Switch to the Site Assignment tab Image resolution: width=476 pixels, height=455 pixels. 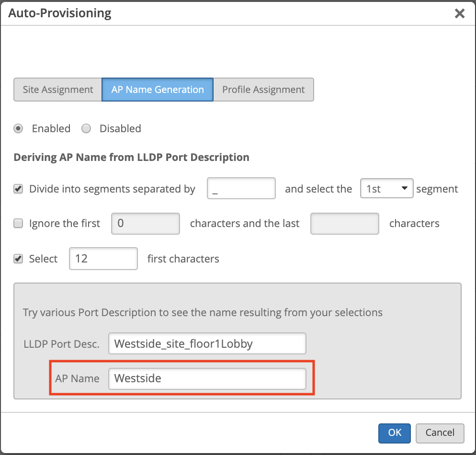(58, 90)
